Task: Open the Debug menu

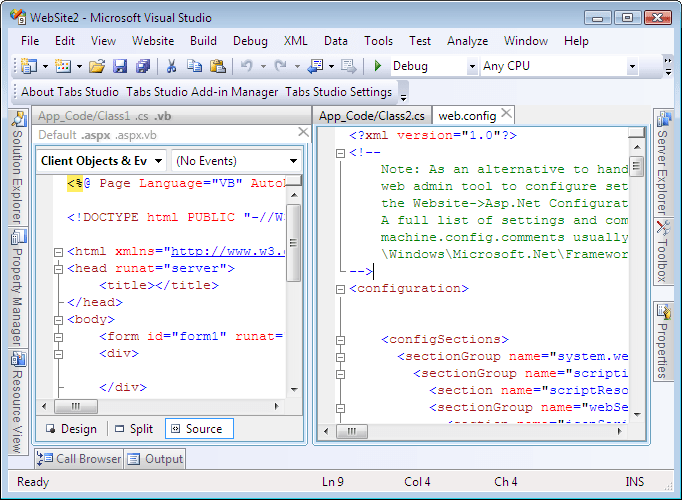Action: (x=250, y=41)
